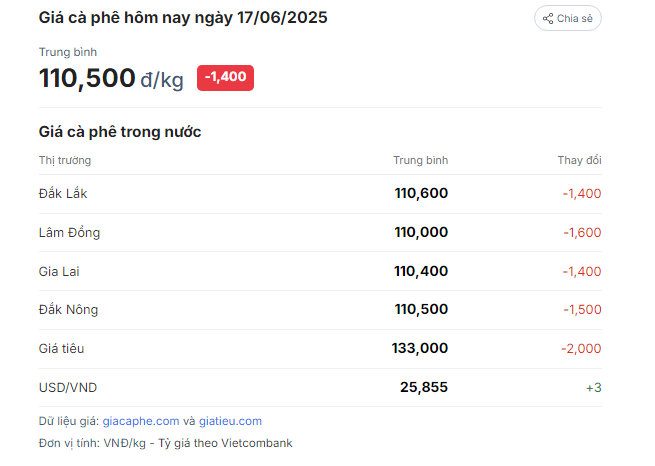655x466 pixels.
Task: Click the Thị trường column header
Action: tap(65, 160)
